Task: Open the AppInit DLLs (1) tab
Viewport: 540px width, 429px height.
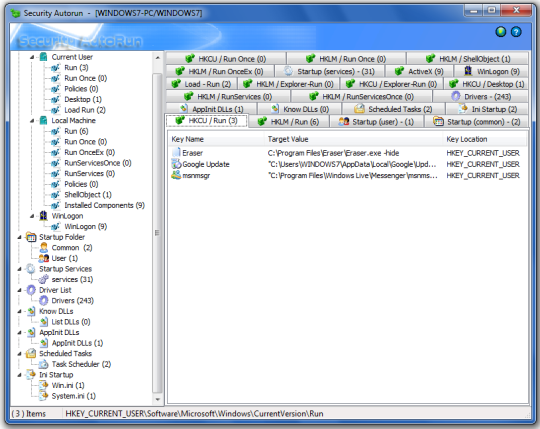Action: [x=211, y=109]
